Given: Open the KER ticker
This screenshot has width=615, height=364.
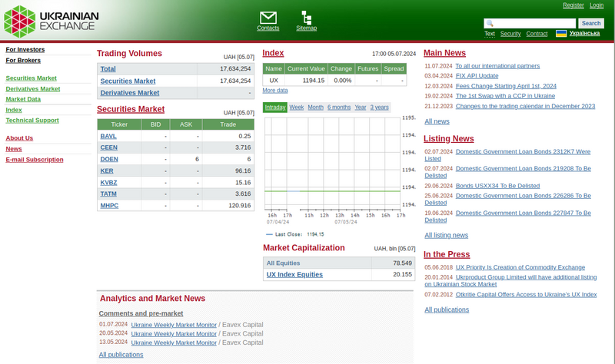Looking at the screenshot, I should 107,171.
